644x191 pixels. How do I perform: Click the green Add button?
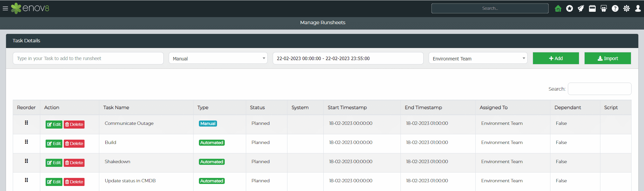click(x=556, y=58)
